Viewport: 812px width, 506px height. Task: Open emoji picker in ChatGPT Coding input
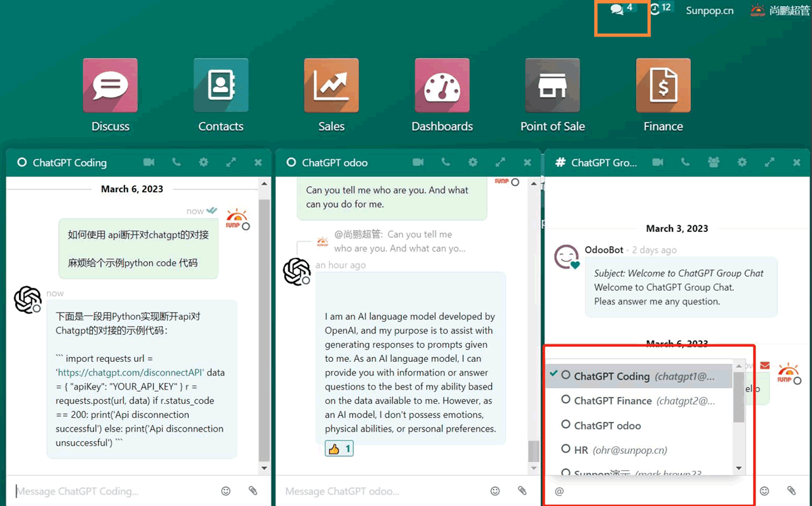(x=226, y=491)
